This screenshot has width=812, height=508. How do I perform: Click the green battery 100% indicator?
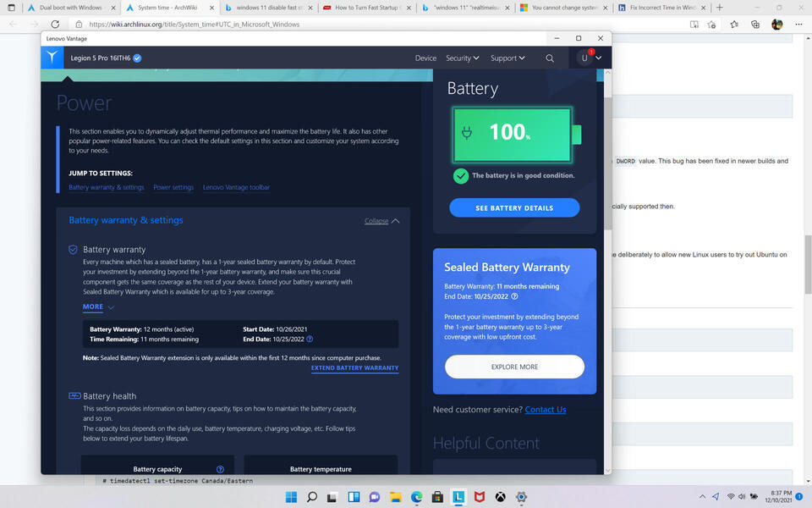(516, 135)
